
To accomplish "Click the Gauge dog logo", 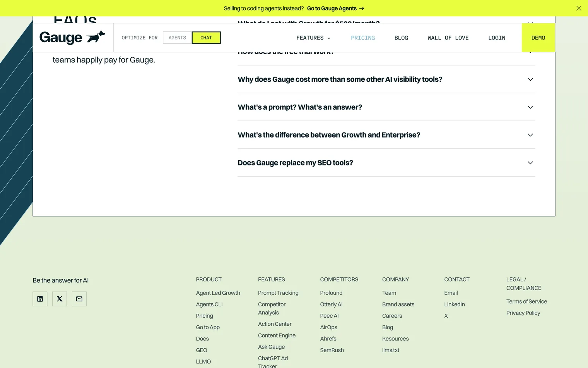I will [72, 37].
